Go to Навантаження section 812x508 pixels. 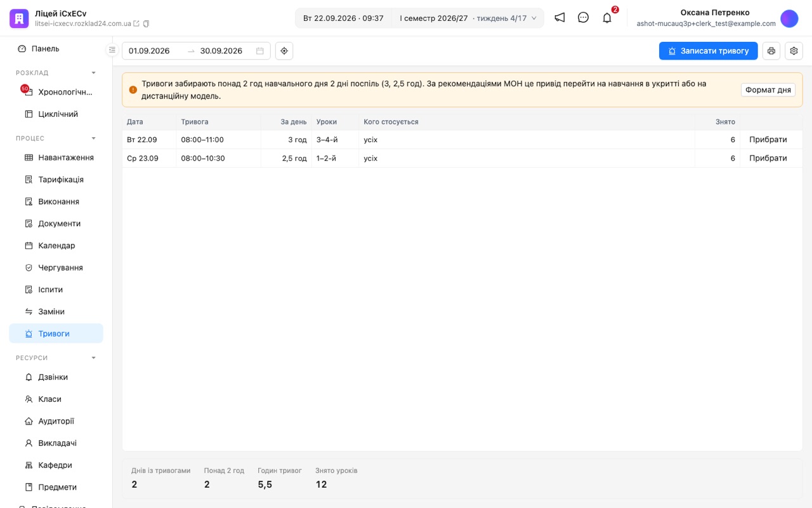point(56,157)
